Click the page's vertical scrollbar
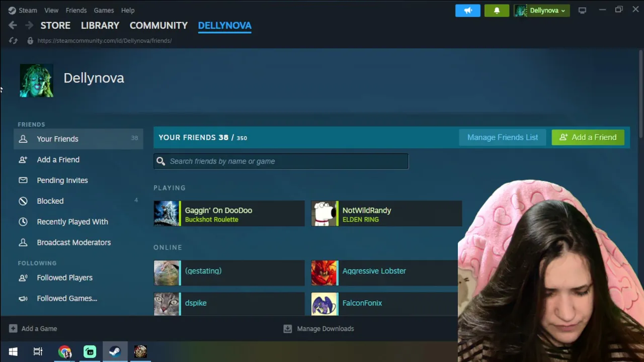 641,93
